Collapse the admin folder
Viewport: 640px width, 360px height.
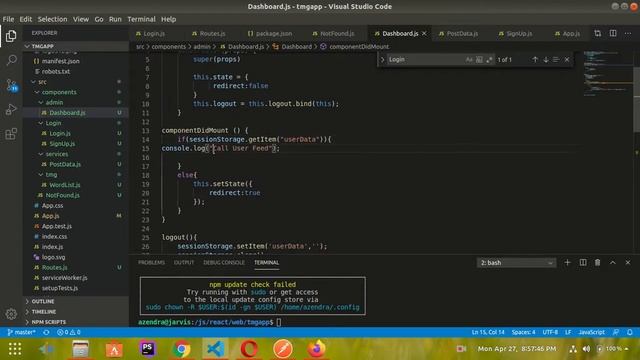click(x=41, y=102)
